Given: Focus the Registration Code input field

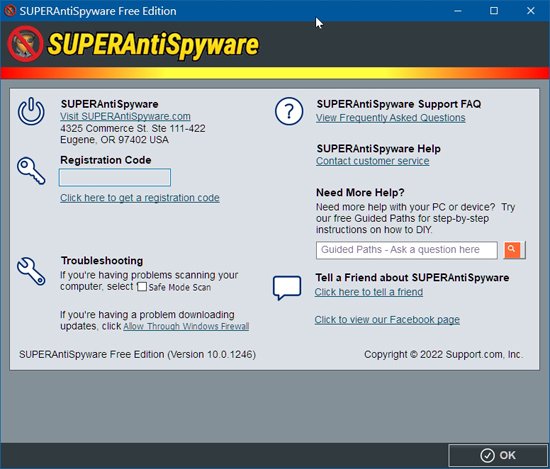Looking at the screenshot, I should pos(115,177).
